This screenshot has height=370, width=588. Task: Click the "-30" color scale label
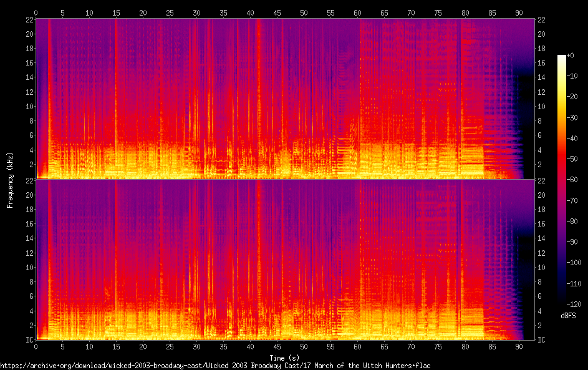(572, 118)
